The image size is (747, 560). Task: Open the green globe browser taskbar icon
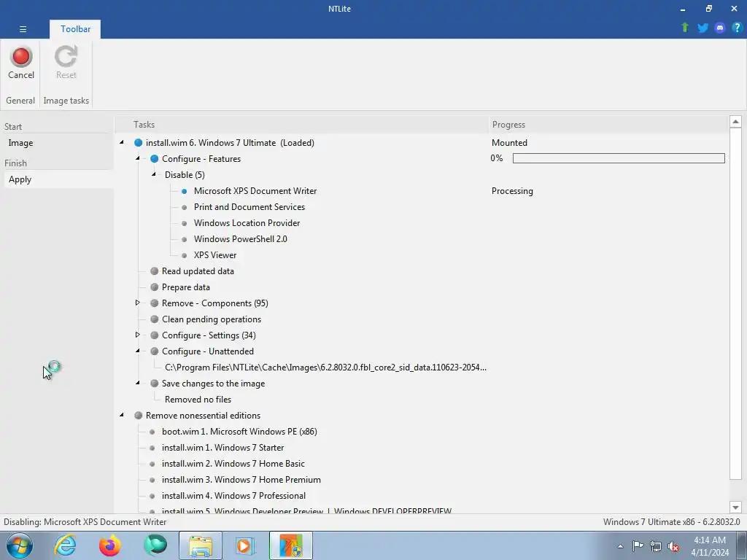[155, 545]
